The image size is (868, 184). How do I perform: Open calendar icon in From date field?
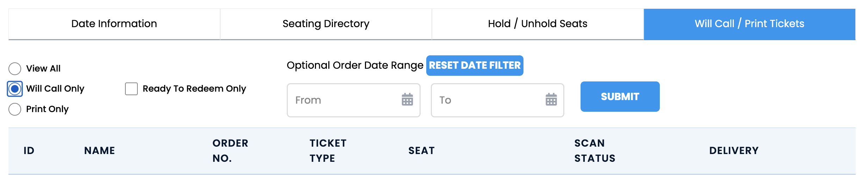[x=407, y=100]
